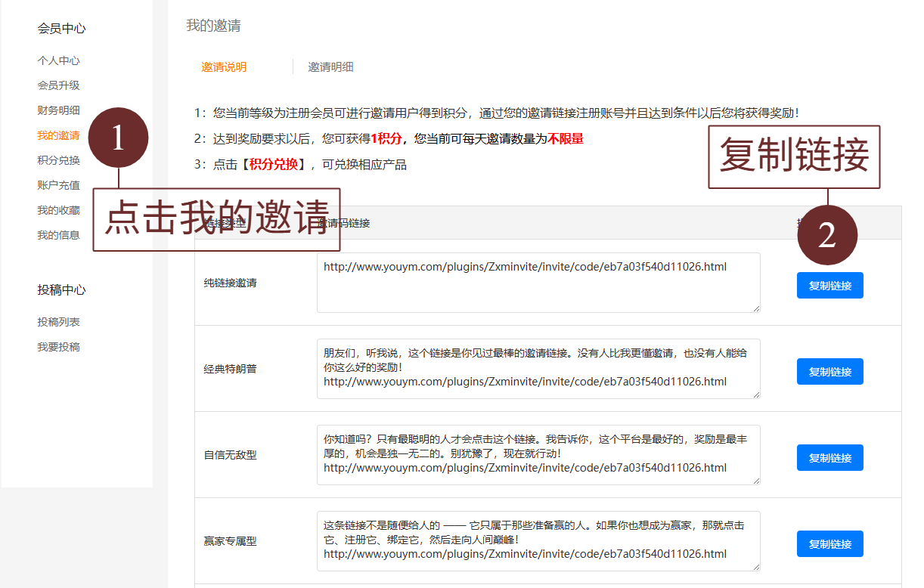Switch to 邀请明细 tab
Viewport: 924px width, 588px height.
pos(330,67)
